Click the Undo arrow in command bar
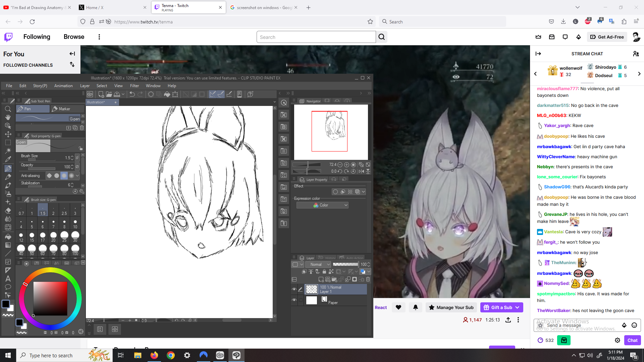644x362 pixels. click(132, 94)
